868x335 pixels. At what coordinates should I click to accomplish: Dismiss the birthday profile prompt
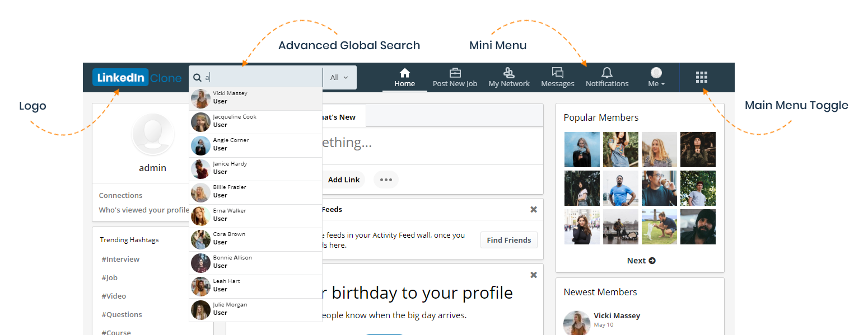pyautogui.click(x=533, y=275)
